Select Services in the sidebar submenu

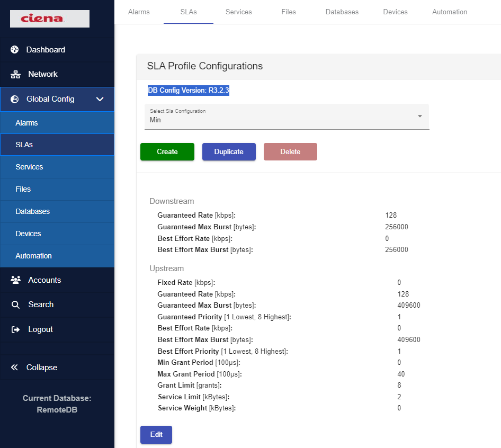(57, 167)
